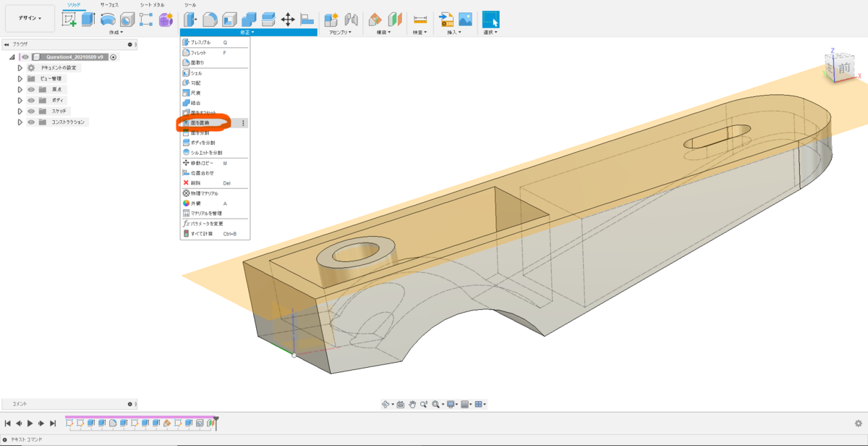The image size is (868, 446).
Task: Expand the コメント panel plus button
Action: (130, 404)
